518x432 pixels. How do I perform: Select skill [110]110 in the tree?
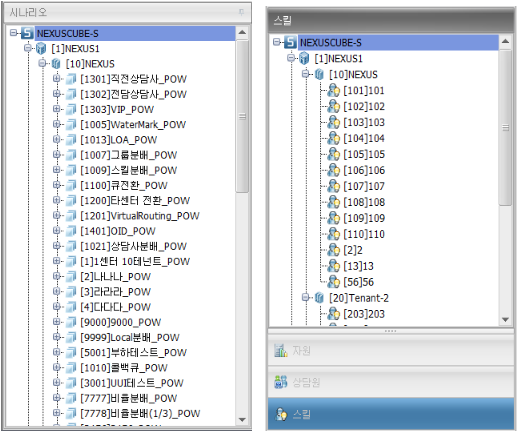pyautogui.click(x=364, y=234)
